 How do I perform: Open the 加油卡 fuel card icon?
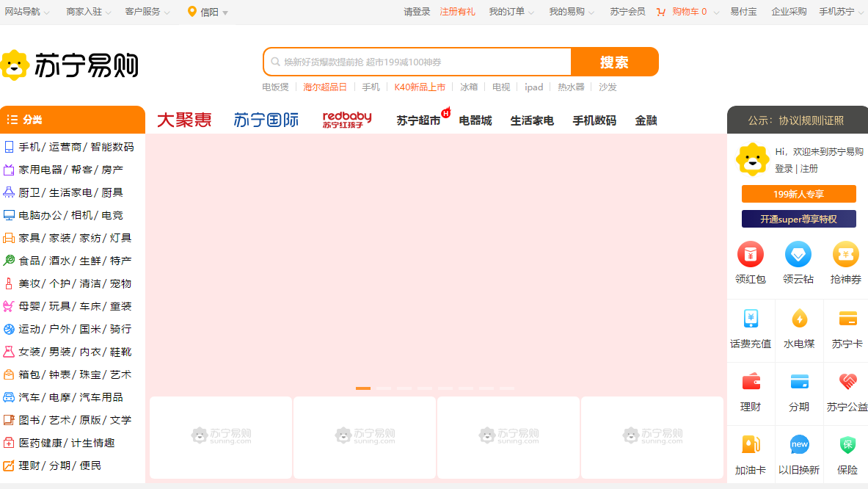click(751, 445)
